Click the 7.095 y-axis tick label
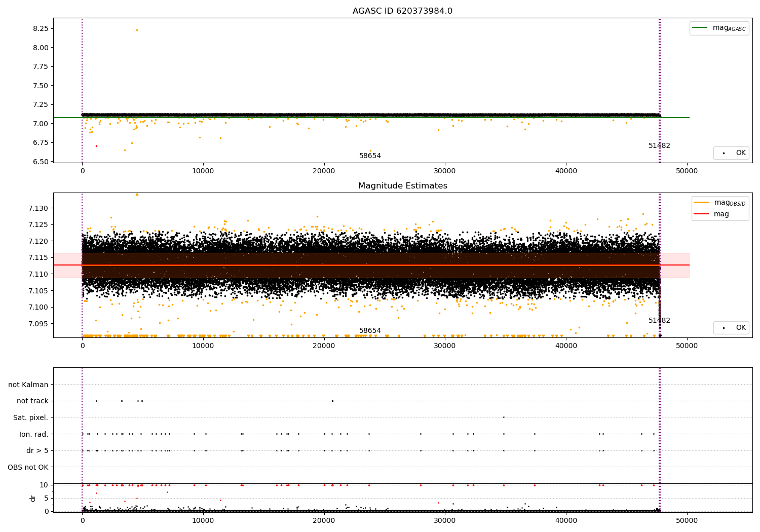Viewport: 760px width, 532px height. point(38,324)
